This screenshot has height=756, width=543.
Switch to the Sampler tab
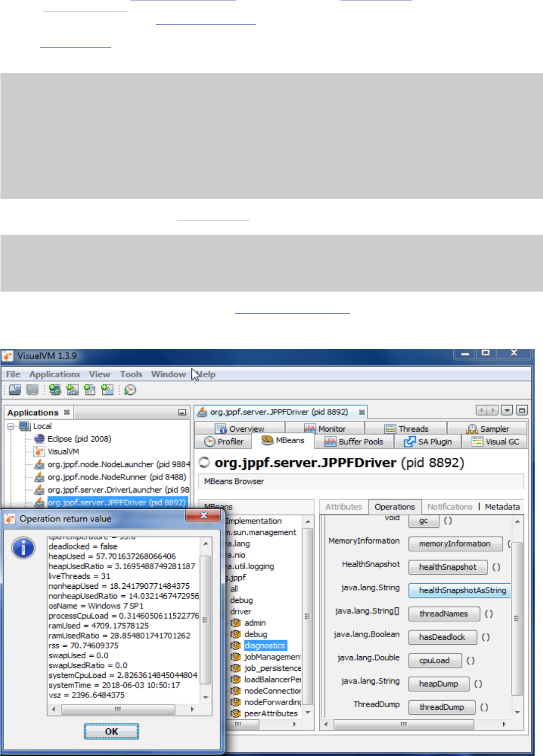pos(487,429)
